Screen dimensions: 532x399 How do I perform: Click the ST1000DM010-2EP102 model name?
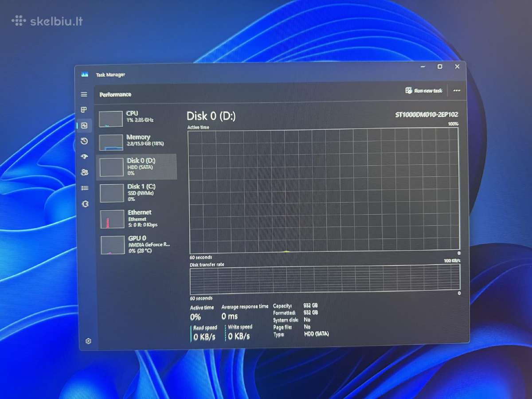[426, 114]
